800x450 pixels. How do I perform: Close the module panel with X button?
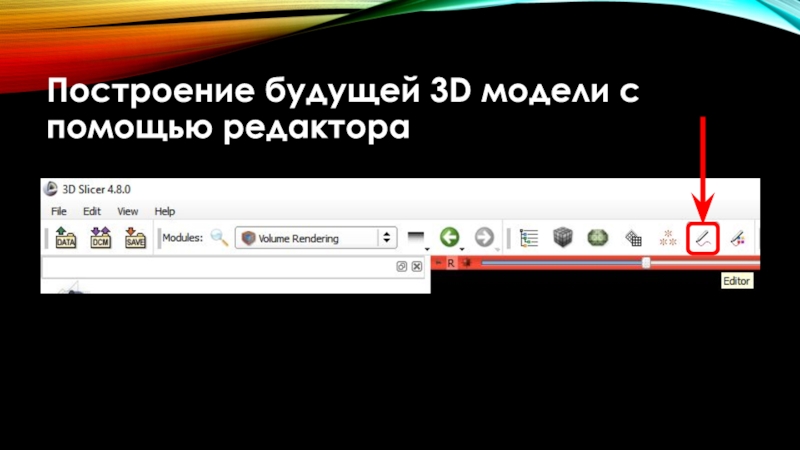click(x=417, y=266)
